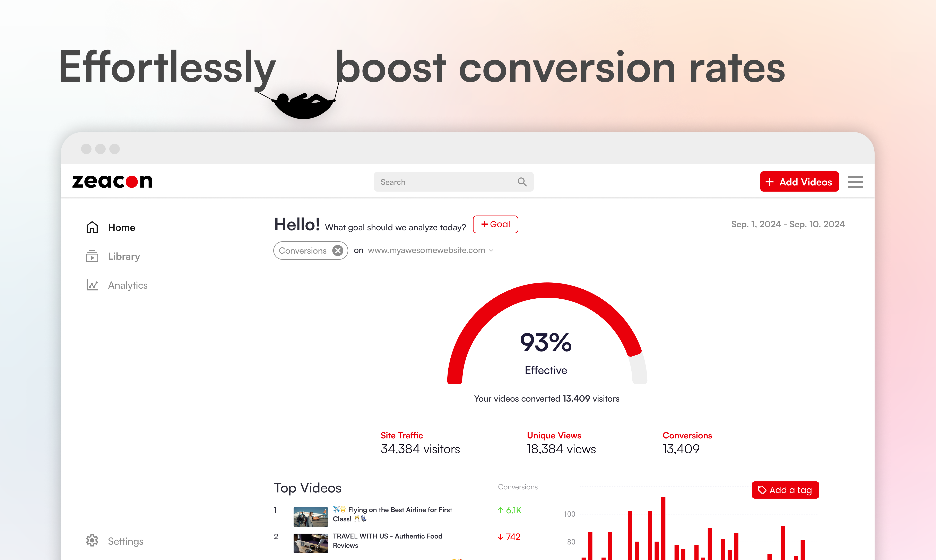
Task: Click the Analytics chart icon
Action: coord(92,285)
